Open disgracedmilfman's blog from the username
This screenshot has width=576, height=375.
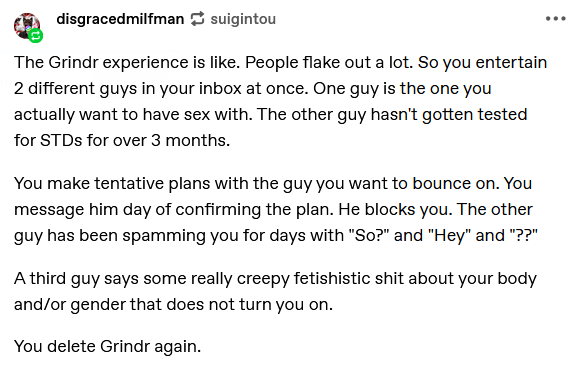pos(120,19)
